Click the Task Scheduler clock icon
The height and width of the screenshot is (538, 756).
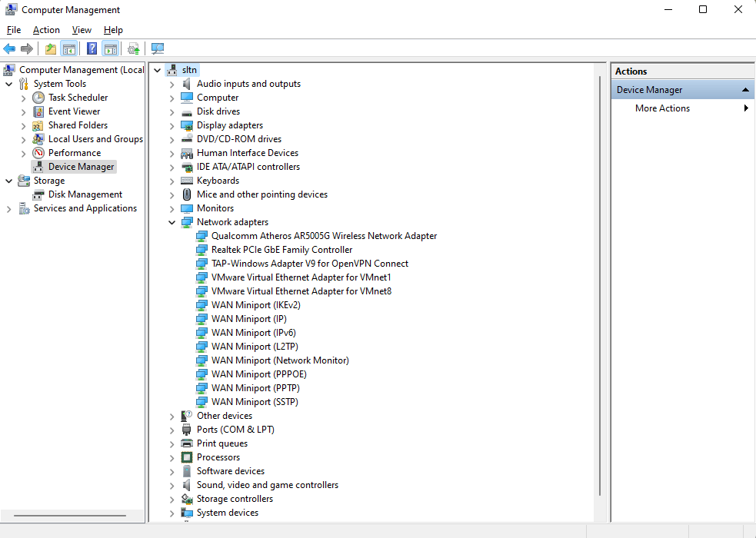tap(38, 98)
